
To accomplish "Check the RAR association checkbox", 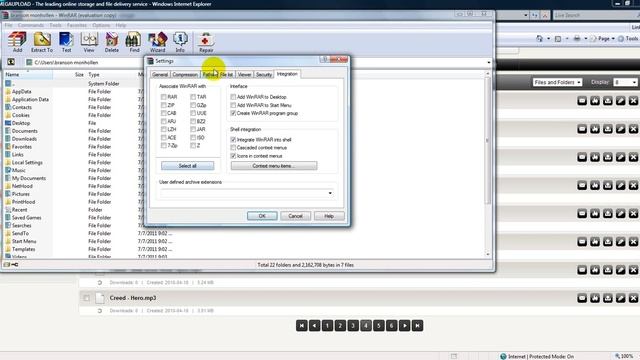I will tap(163, 97).
